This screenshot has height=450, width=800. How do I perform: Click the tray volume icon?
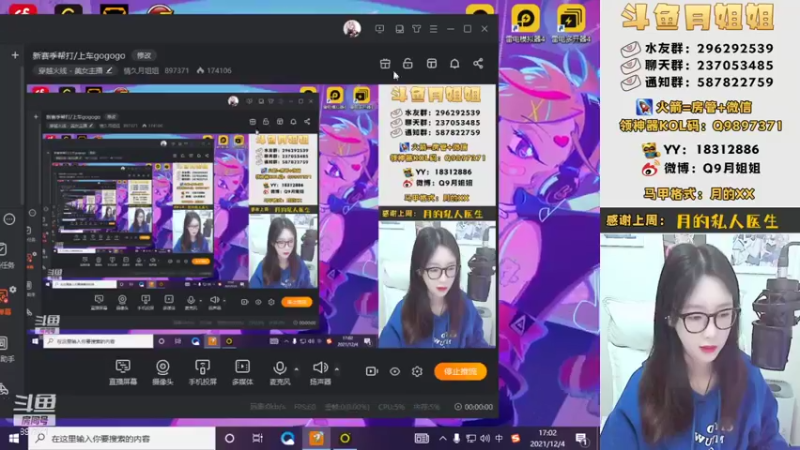(485, 438)
